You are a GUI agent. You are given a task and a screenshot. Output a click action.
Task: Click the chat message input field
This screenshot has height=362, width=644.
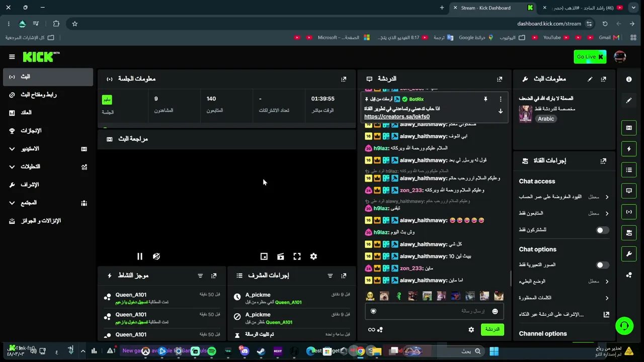point(435,311)
